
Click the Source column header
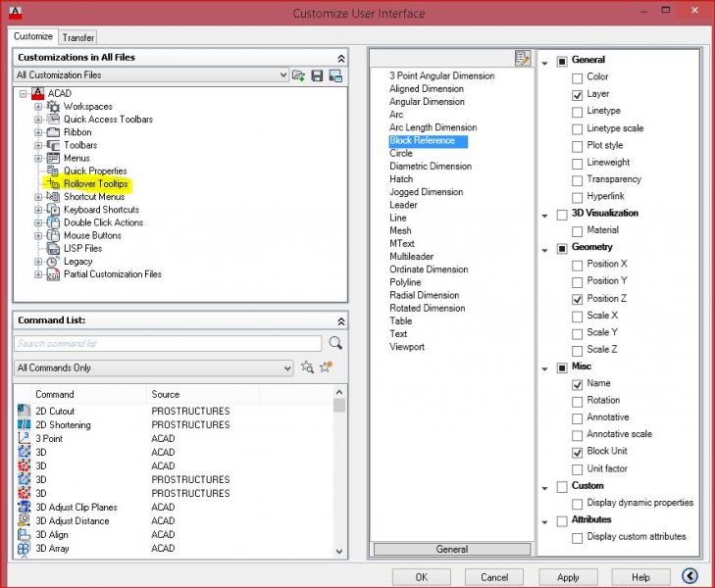(x=203, y=394)
